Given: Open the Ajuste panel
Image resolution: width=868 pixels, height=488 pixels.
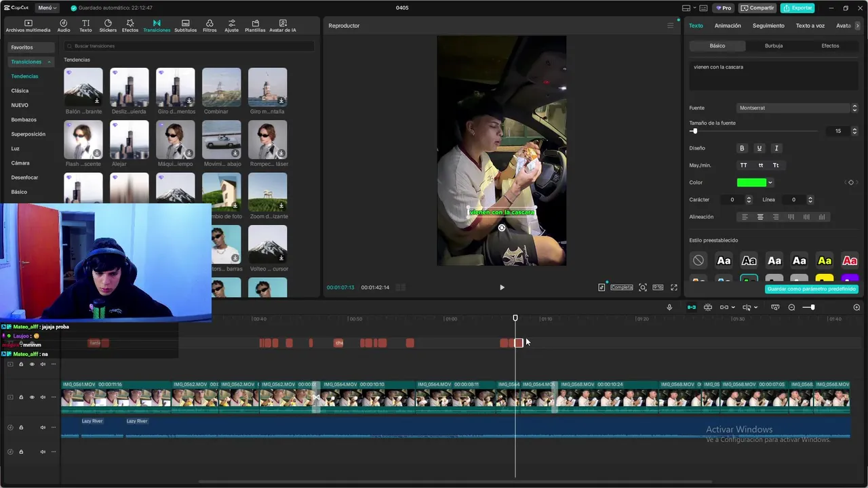Looking at the screenshot, I should [232, 26].
